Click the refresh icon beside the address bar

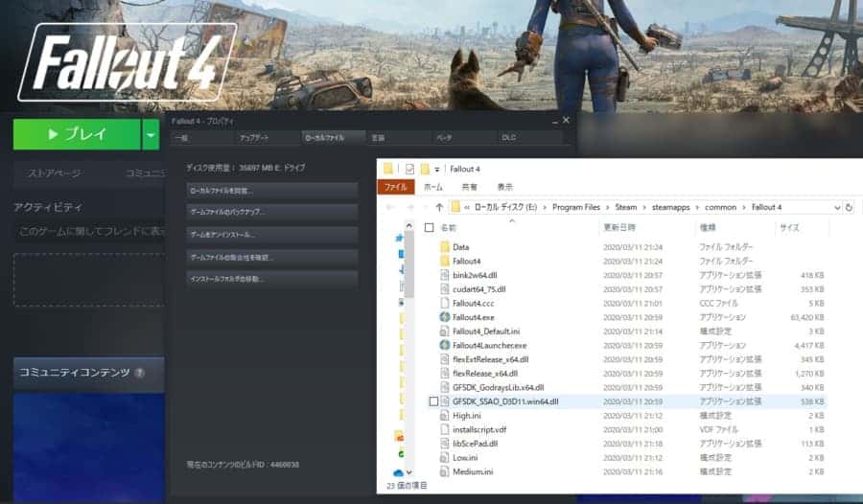click(x=850, y=207)
